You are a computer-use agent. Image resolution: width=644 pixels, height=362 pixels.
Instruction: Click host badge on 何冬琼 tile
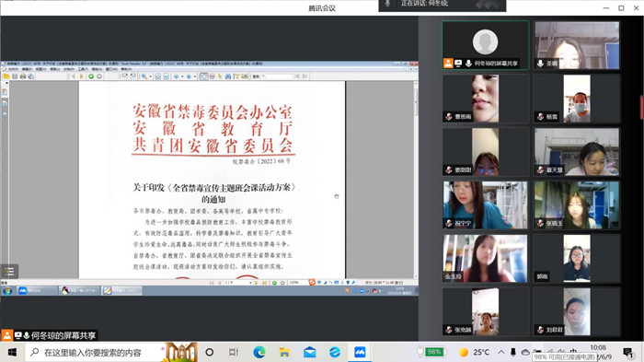point(448,63)
